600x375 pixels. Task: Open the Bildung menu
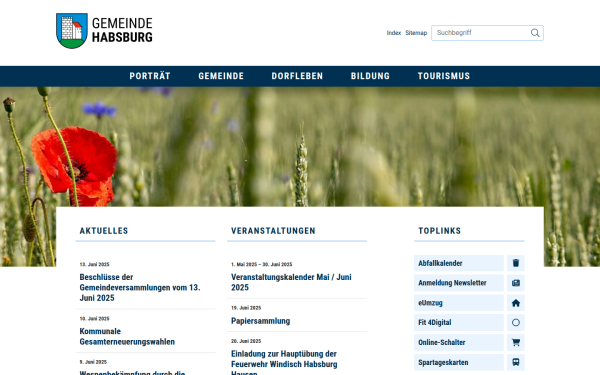(370, 76)
